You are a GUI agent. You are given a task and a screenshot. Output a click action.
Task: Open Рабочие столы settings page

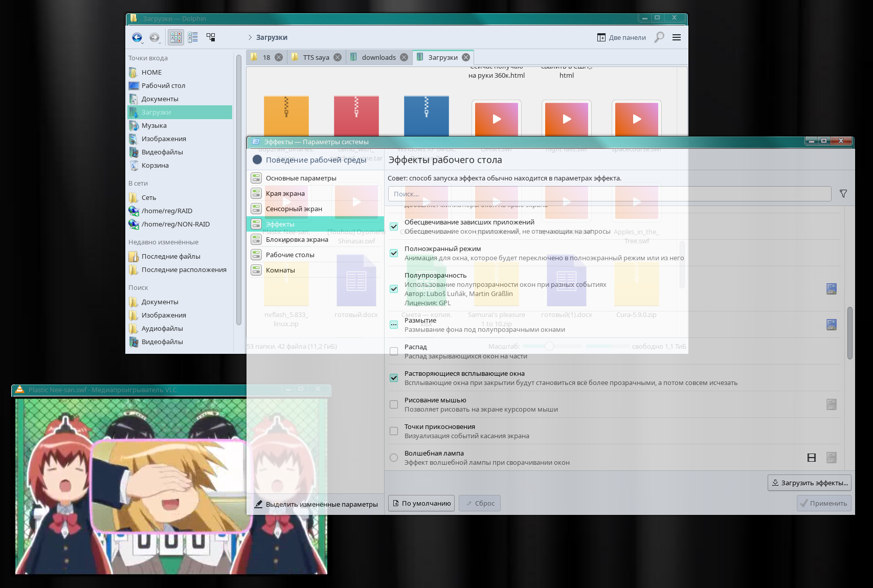point(316,255)
